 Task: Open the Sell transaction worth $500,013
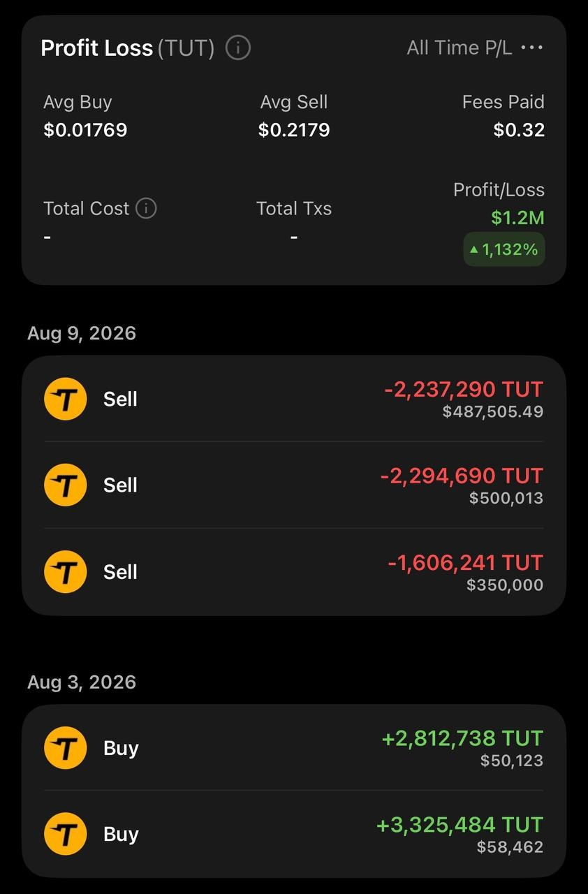click(x=294, y=485)
